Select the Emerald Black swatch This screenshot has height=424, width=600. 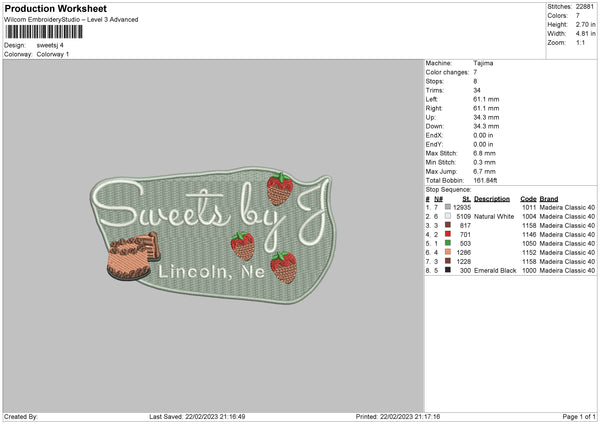(x=448, y=270)
